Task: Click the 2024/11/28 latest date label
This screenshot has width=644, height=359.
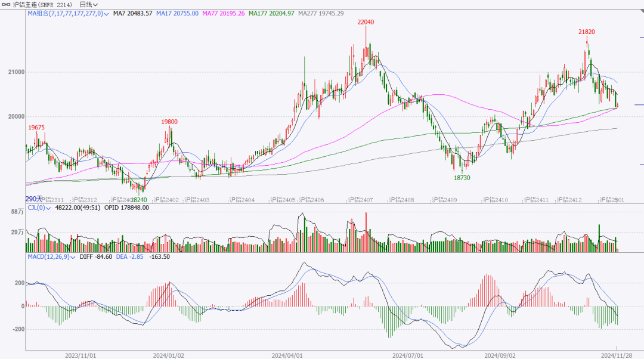Action: (x=616, y=355)
